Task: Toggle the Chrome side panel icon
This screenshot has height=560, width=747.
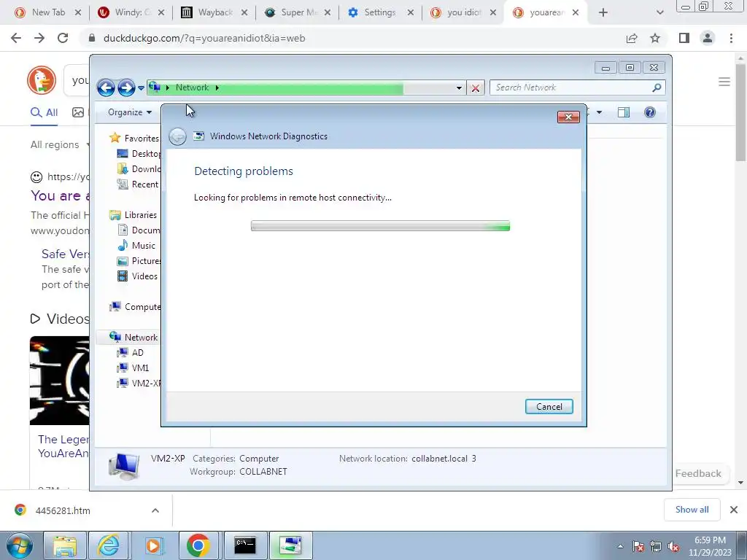Action: (684, 38)
